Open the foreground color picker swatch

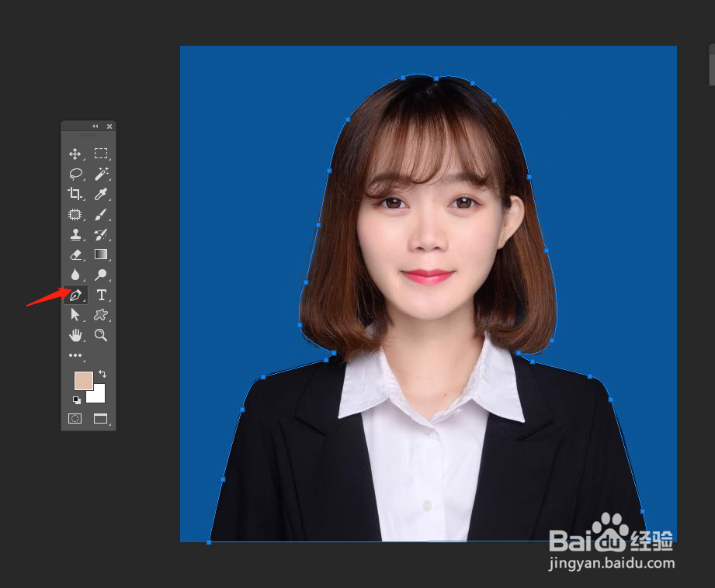(83, 380)
